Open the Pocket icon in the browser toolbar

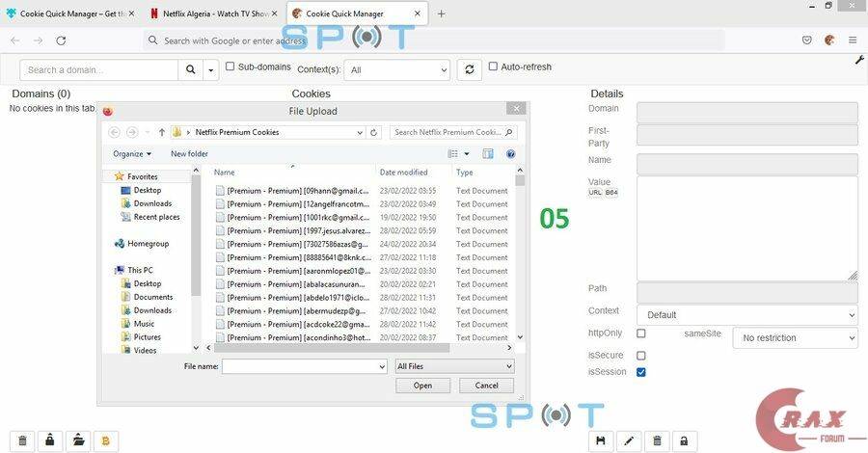pyautogui.click(x=807, y=40)
